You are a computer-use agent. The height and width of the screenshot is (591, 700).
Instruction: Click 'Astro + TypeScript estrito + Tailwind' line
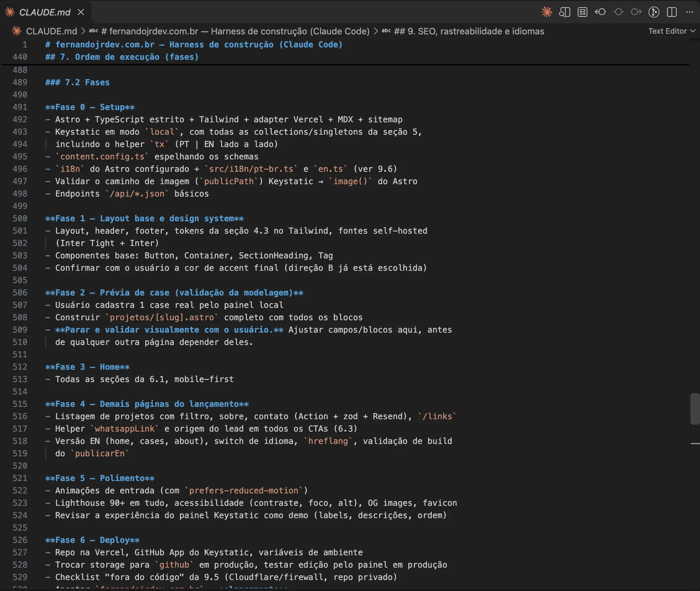224,120
